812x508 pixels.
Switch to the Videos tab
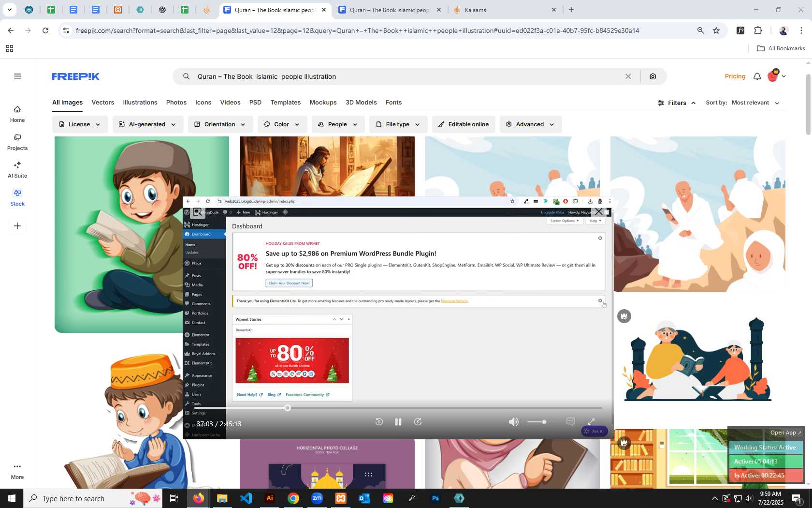(230, 103)
